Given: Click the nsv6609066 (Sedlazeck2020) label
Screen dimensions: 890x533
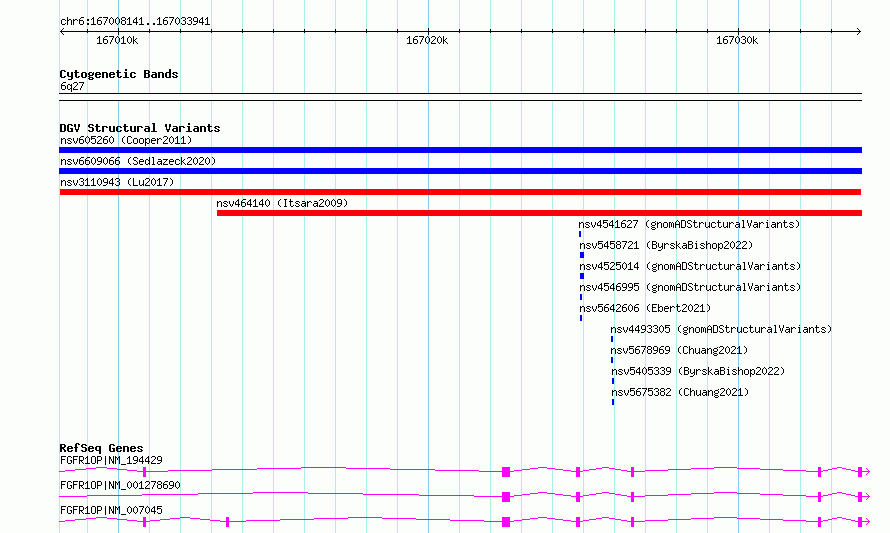Looking at the screenshot, I should 138,161.
